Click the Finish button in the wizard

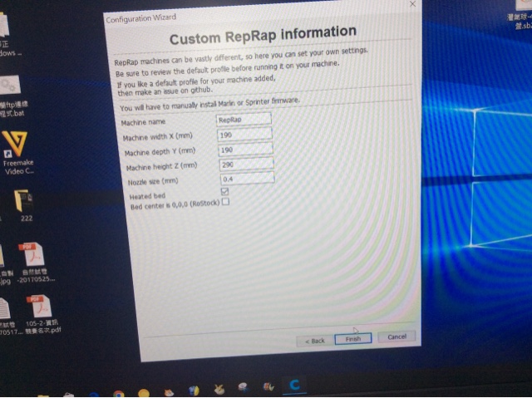point(352,339)
